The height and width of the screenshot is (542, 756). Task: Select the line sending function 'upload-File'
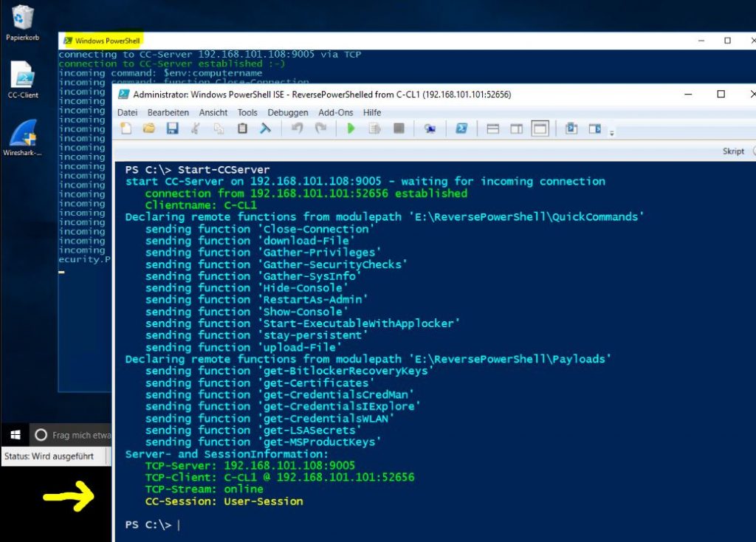pos(244,347)
